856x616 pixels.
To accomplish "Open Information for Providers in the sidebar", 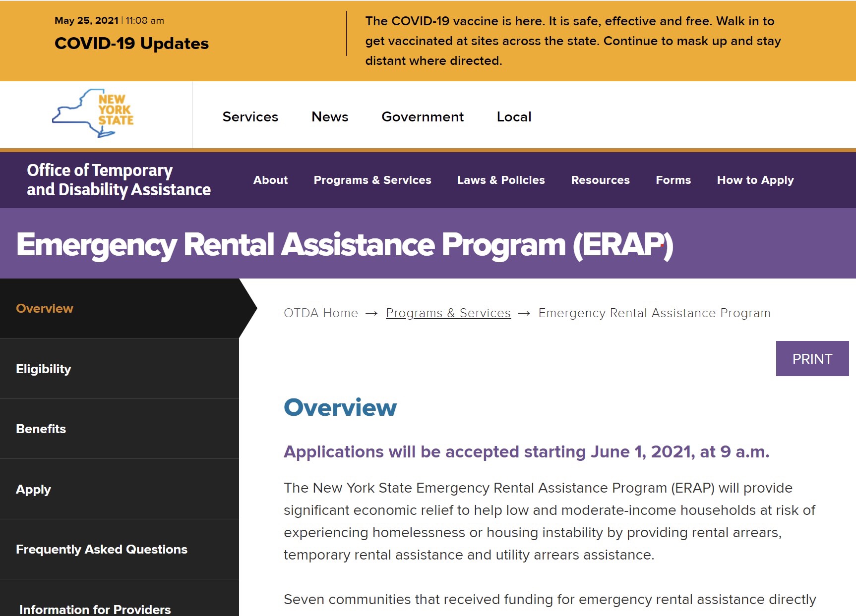I will [x=95, y=609].
